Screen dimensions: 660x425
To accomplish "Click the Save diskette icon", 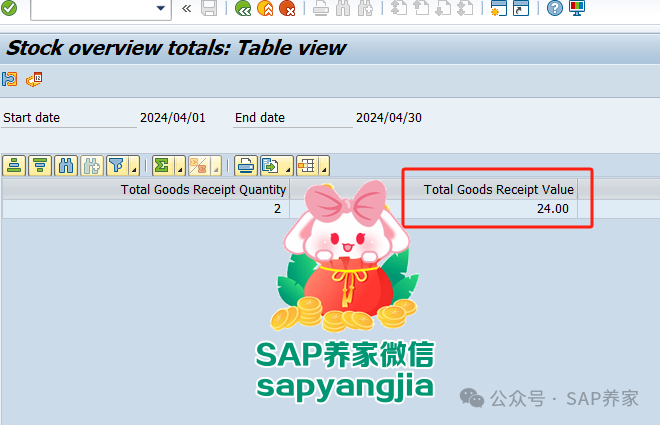I will (209, 8).
